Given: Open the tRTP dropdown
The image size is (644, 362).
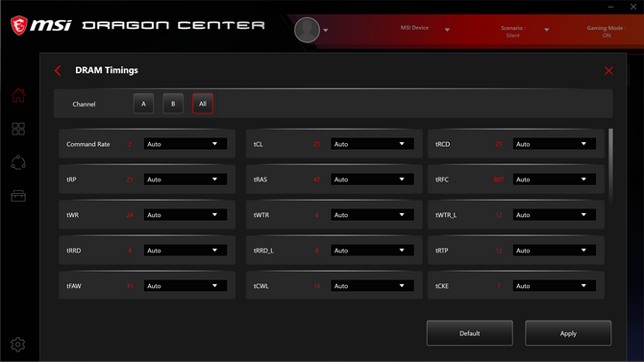Looking at the screenshot, I should pos(554,251).
